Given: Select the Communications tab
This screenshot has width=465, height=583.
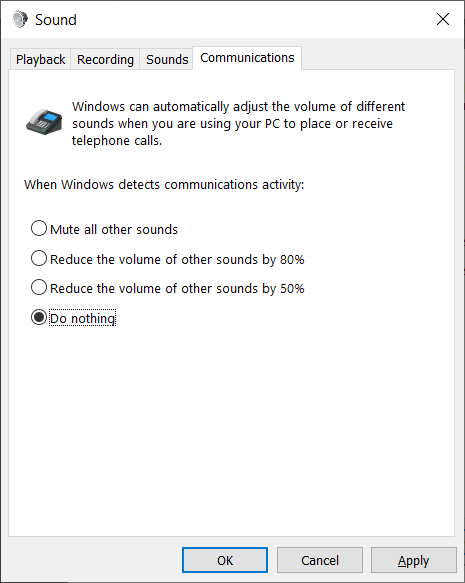Looking at the screenshot, I should [x=247, y=58].
